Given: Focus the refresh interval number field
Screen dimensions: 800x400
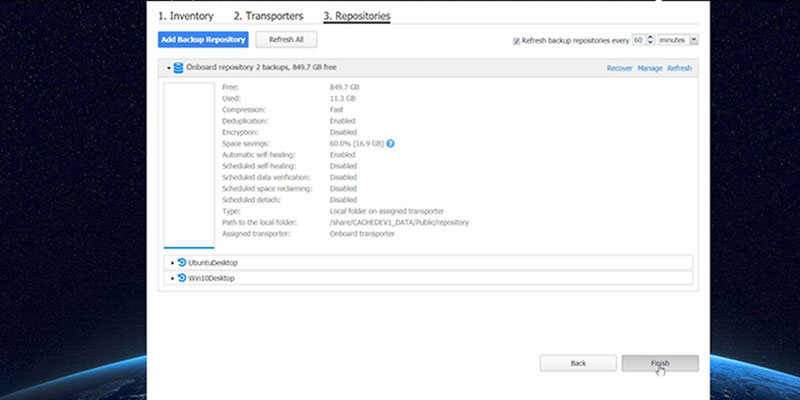Looking at the screenshot, I should click(639, 40).
